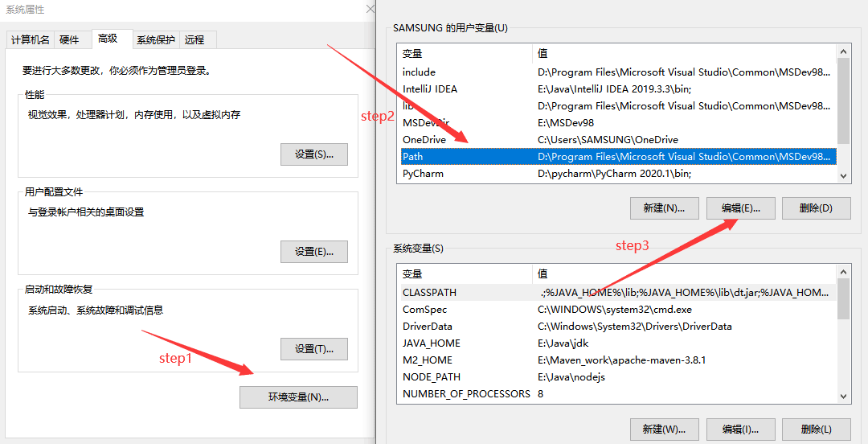Click user variables scrollbar up arrow
The image size is (868, 444).
tap(843, 51)
